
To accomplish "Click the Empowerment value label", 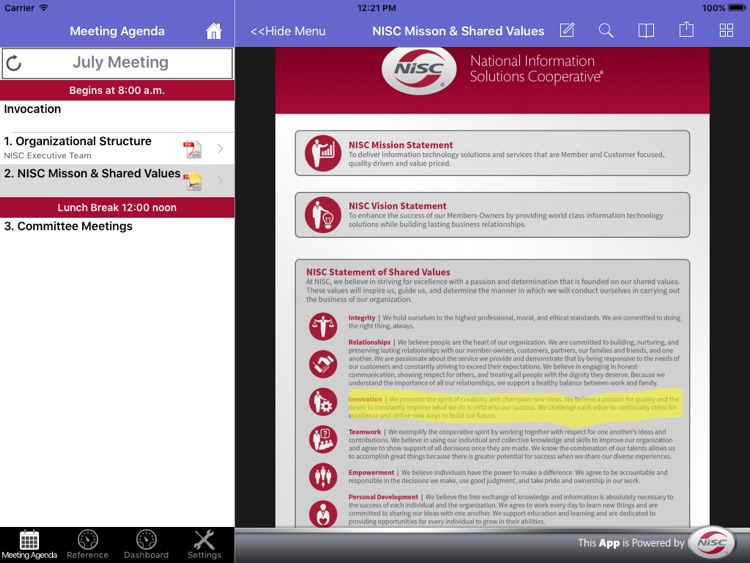I will pyautogui.click(x=371, y=472).
